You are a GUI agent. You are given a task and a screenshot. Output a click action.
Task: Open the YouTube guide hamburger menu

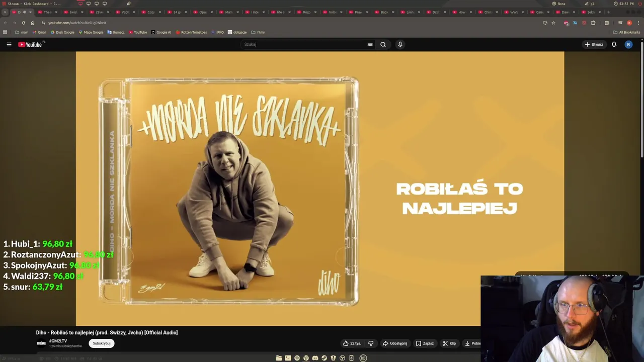tap(9, 44)
